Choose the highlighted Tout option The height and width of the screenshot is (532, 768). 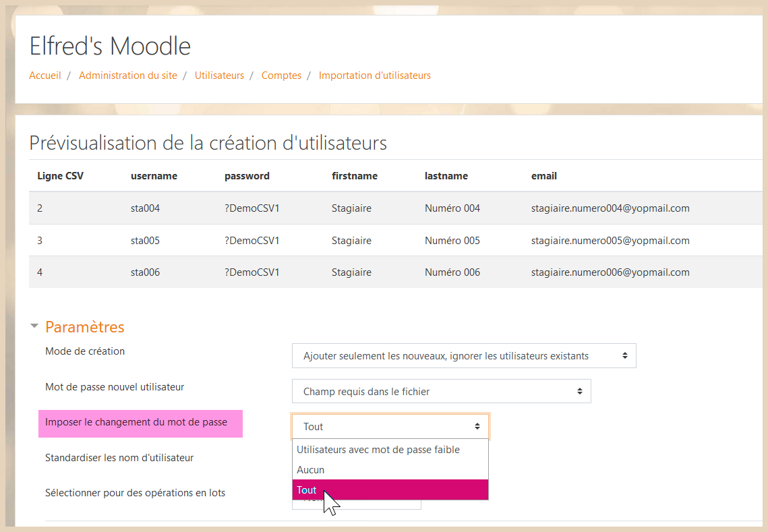[x=390, y=490]
